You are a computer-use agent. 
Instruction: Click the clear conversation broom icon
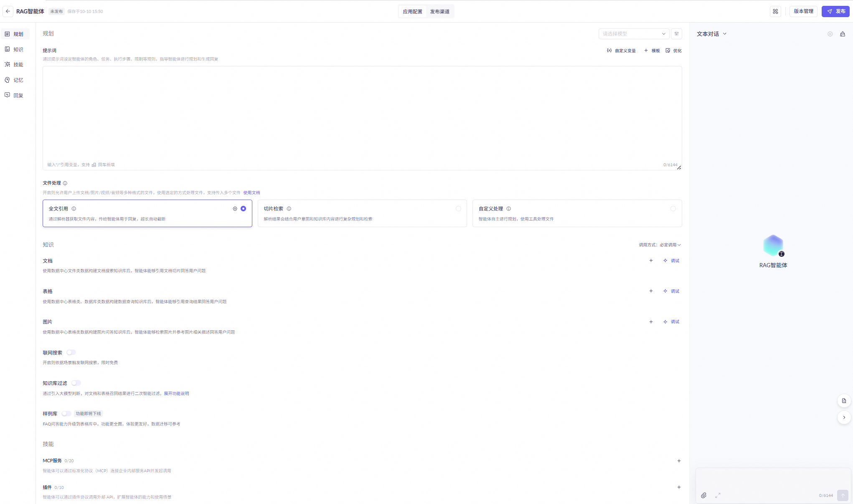(x=843, y=34)
